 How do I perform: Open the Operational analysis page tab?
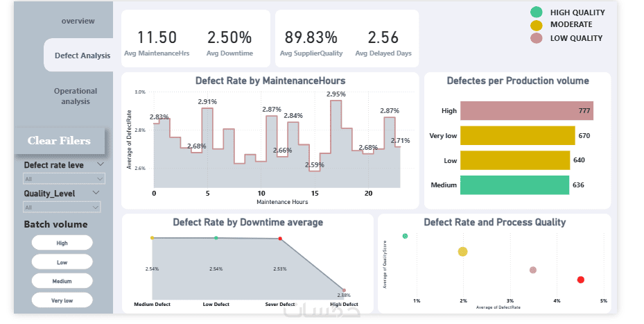(x=76, y=96)
